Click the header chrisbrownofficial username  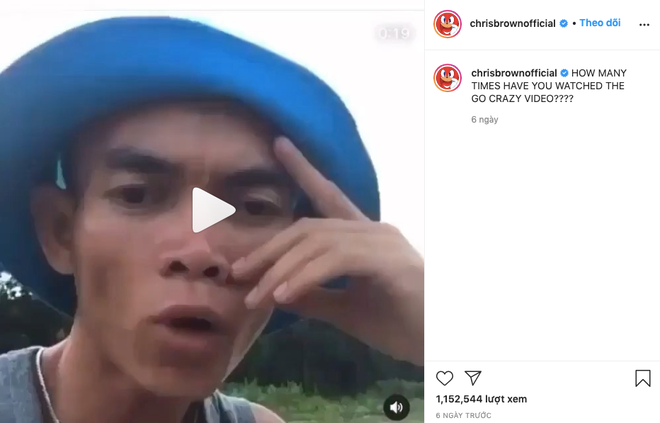pos(512,23)
